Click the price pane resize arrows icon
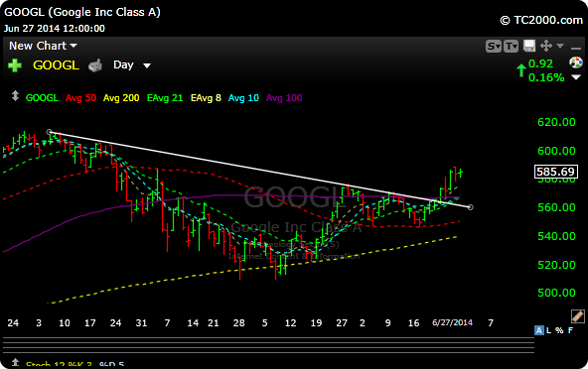The width and height of the screenshot is (588, 369). (15, 96)
